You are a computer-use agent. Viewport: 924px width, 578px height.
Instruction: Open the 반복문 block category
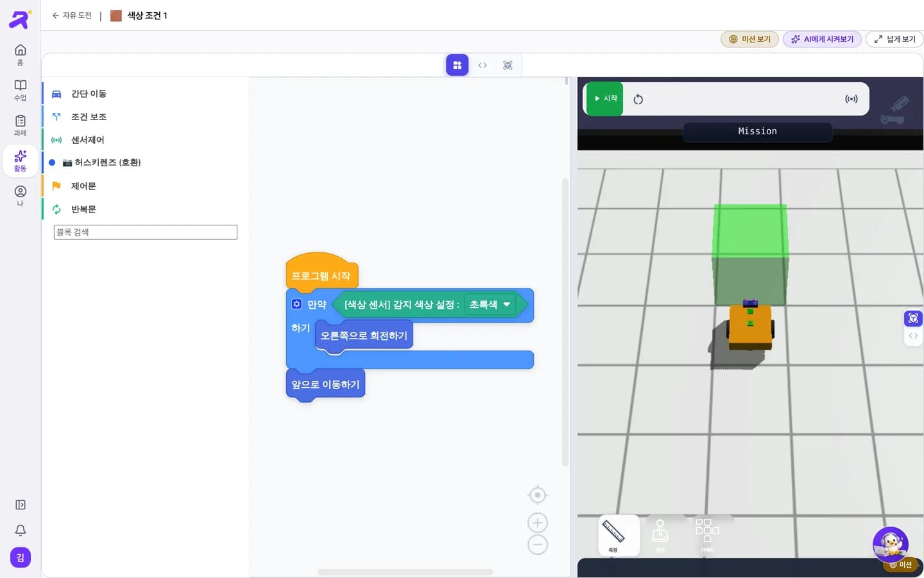(x=146, y=209)
